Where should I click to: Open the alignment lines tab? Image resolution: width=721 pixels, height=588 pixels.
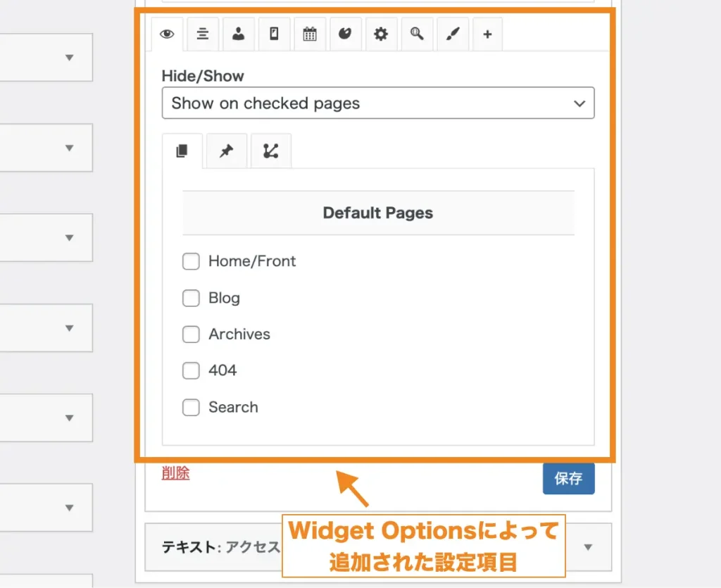coord(203,35)
